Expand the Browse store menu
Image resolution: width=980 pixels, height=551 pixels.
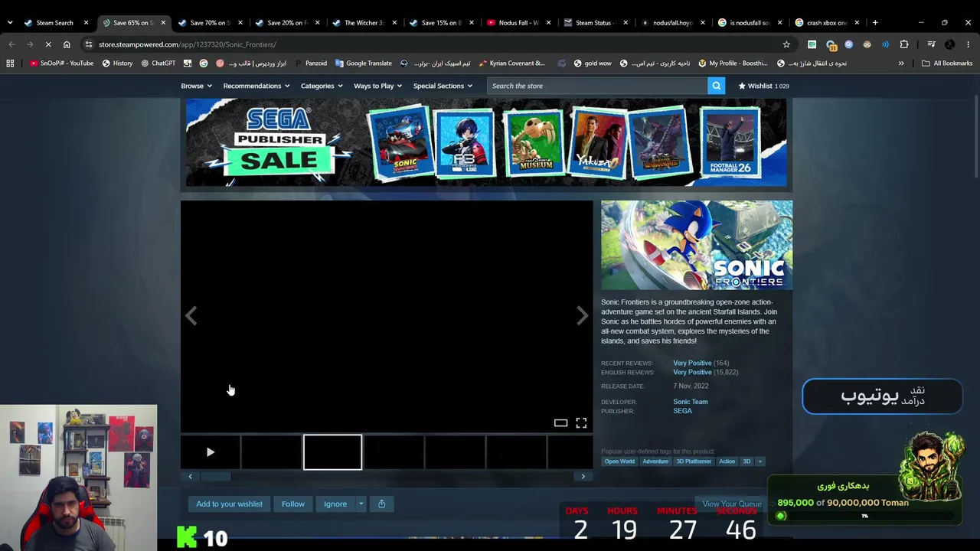click(196, 86)
